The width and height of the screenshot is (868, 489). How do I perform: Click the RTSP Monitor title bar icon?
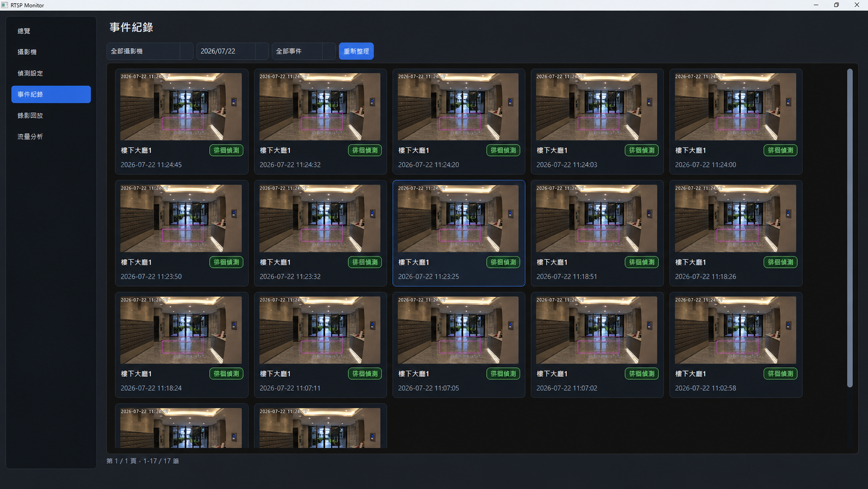(x=5, y=5)
